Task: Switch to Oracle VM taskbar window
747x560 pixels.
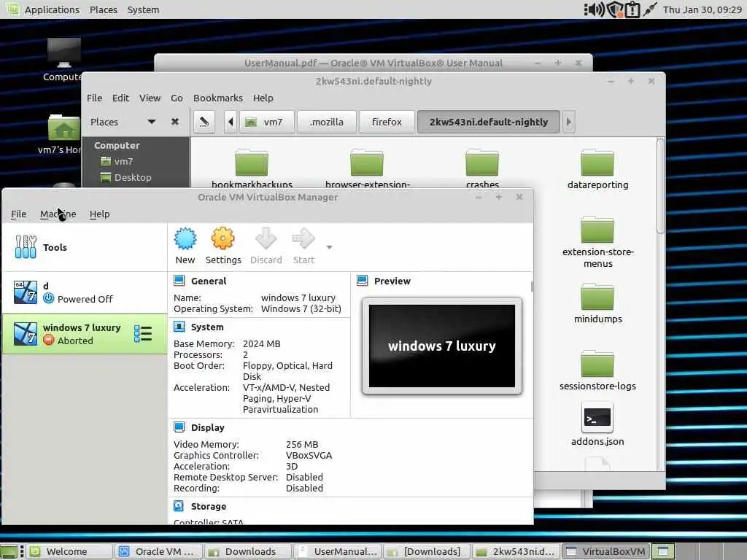Action: click(x=159, y=551)
